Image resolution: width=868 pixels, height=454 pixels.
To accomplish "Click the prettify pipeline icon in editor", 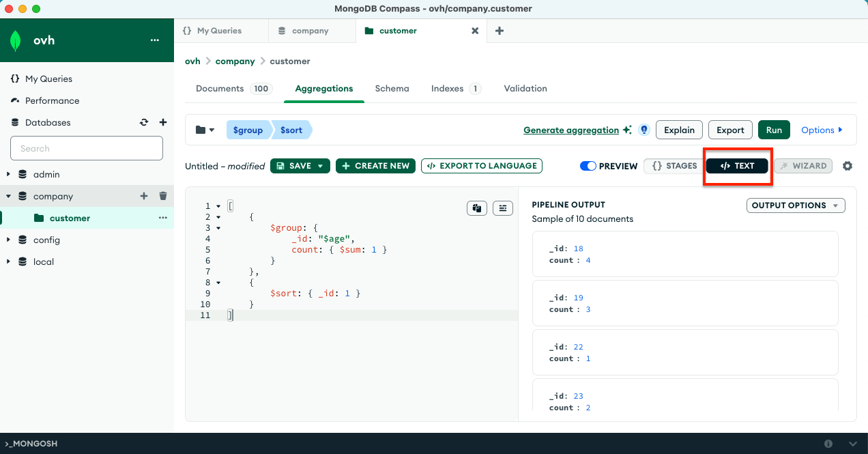I will coord(502,208).
